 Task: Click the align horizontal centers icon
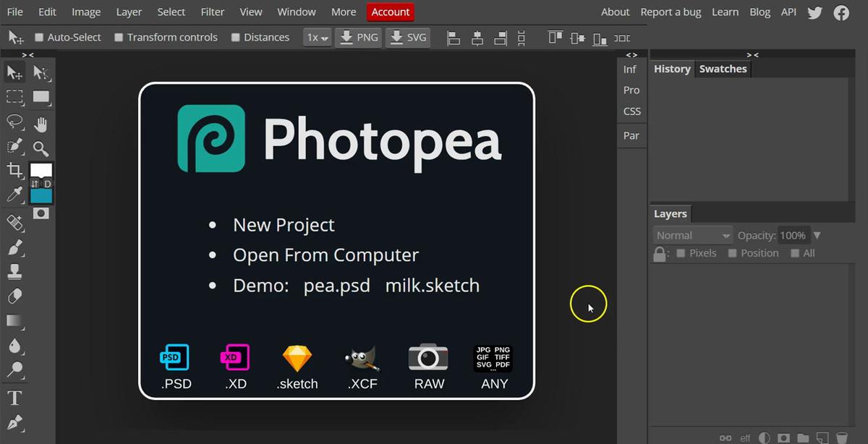pos(477,38)
